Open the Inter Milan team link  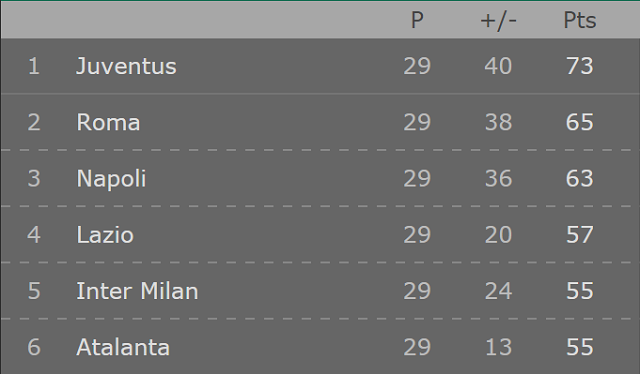pos(137,291)
